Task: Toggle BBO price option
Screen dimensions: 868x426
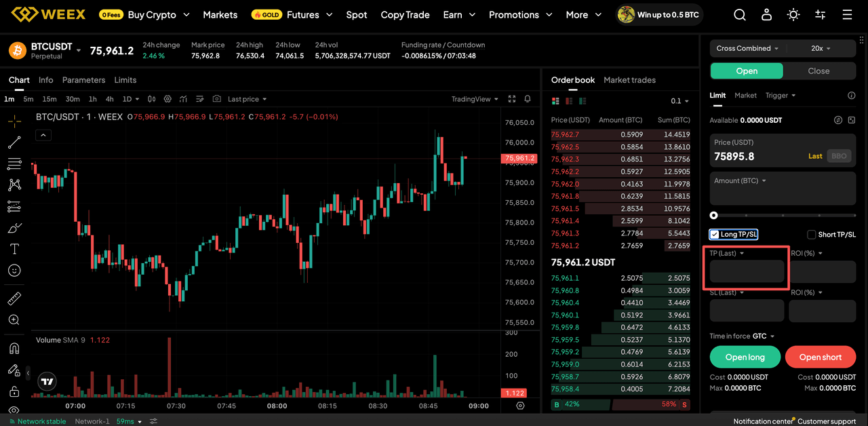Action: click(x=839, y=156)
